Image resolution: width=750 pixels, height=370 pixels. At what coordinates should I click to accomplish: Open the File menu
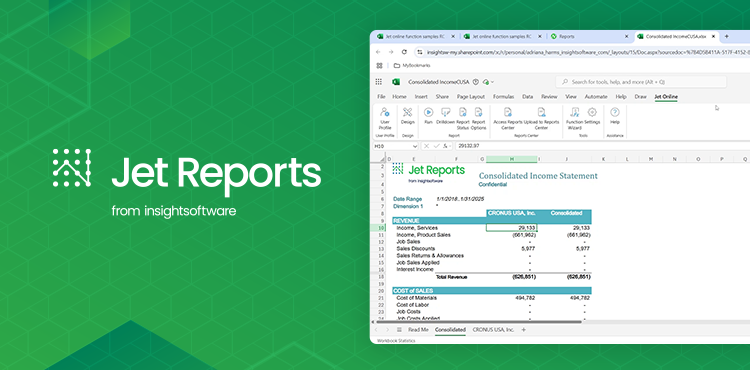pyautogui.click(x=381, y=97)
